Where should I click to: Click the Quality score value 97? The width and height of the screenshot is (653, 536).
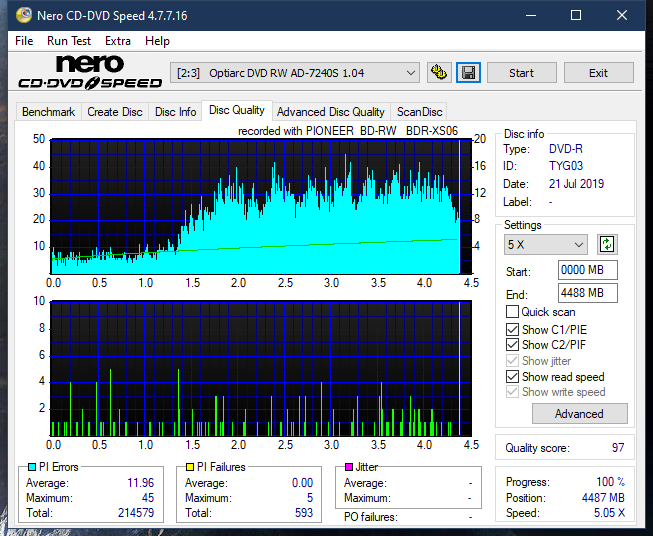click(618, 448)
